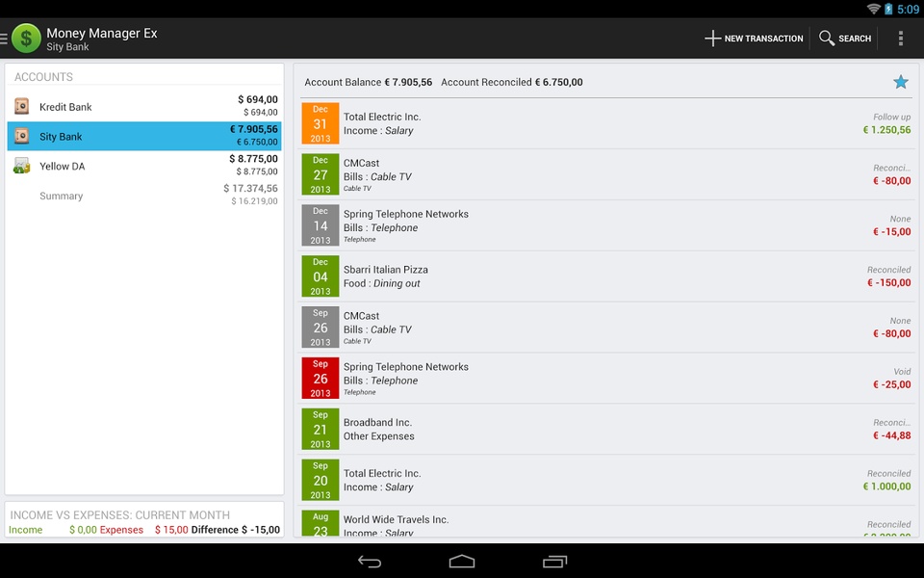This screenshot has width=924, height=578.
Task: Open the red Sep 26 voided transaction badge
Action: click(x=320, y=378)
